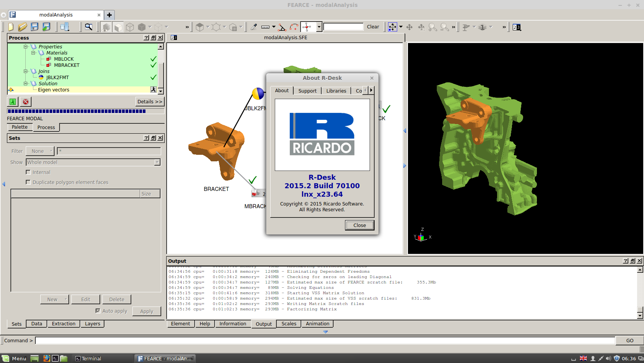The height and width of the screenshot is (363, 644).
Task: Click Save As floppy with green arrow
Action: coord(46,27)
